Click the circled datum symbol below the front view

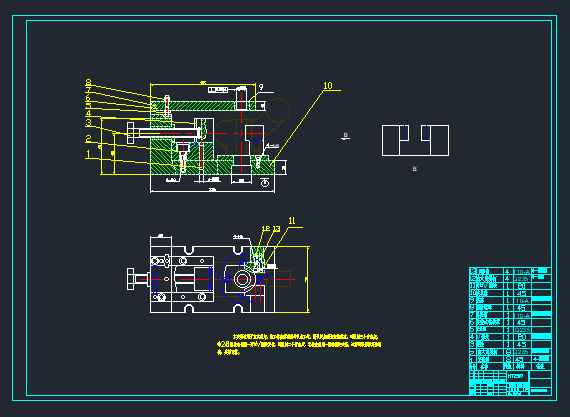click(265, 183)
